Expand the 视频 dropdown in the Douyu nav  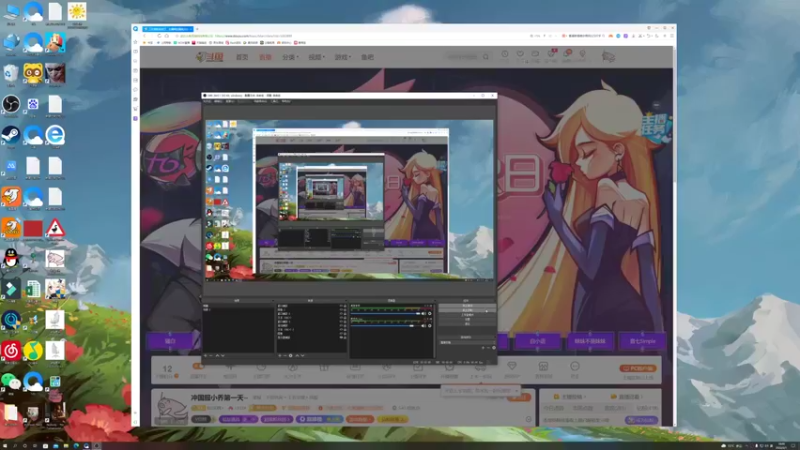316,57
